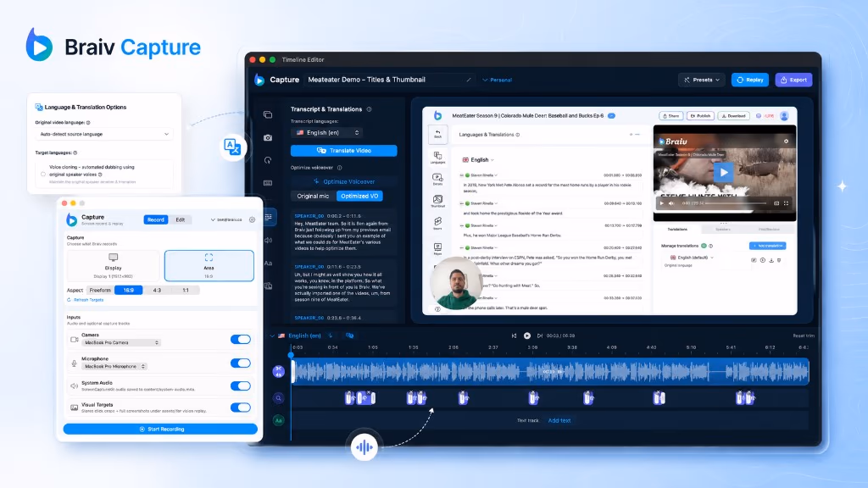Open the audio speaker icon in editor sidebar
Screen dimensions: 868x488
[x=268, y=240]
